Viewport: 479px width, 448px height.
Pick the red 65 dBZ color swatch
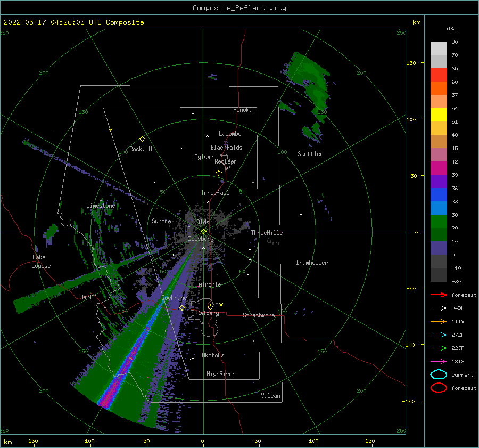coord(439,75)
